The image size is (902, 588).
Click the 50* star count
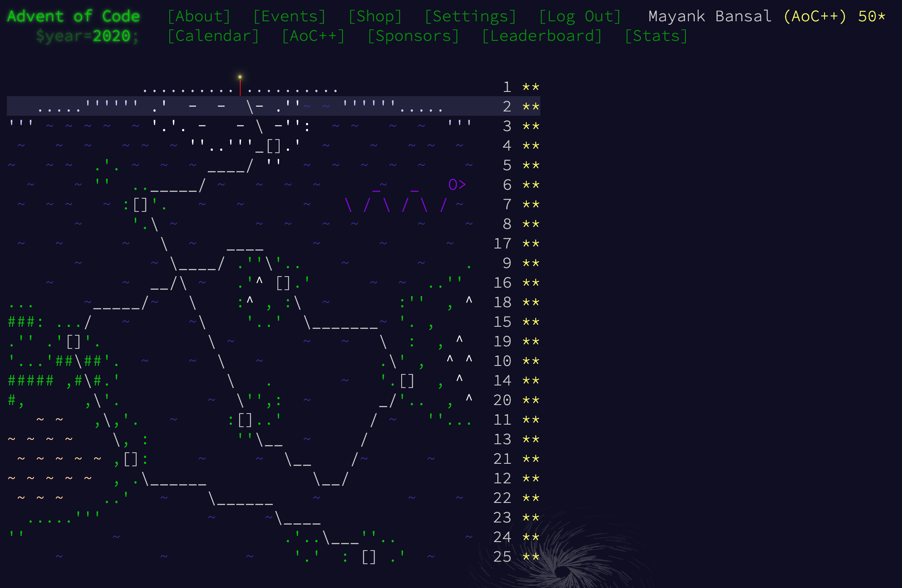click(x=871, y=16)
